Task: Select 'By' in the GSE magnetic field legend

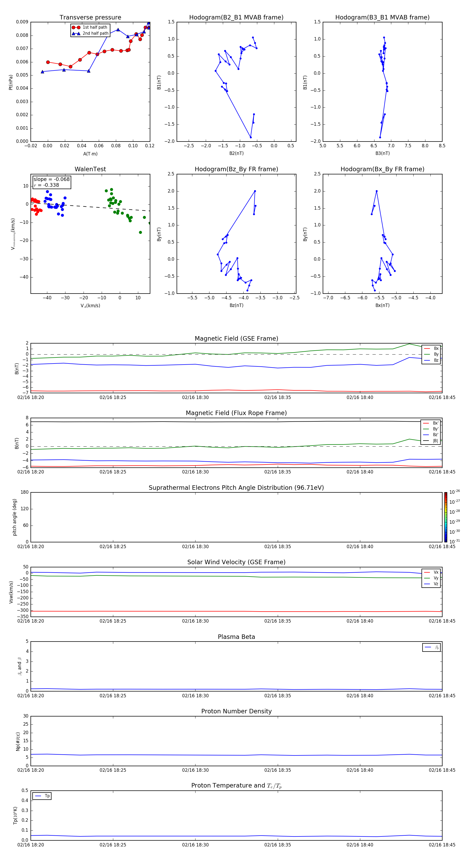Action: [431, 355]
